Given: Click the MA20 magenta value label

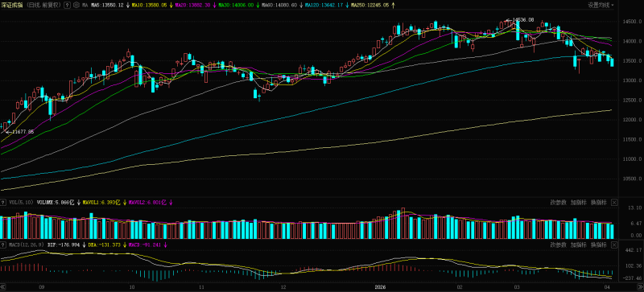Looking at the screenshot, I should pos(193,6).
